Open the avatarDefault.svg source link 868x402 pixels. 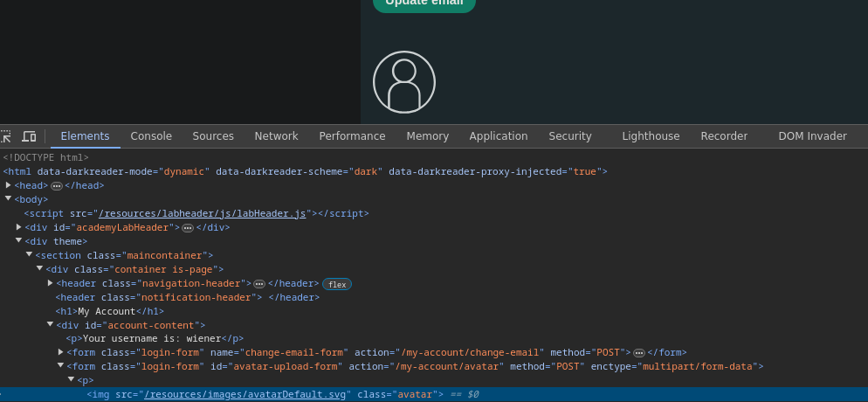tap(245, 394)
